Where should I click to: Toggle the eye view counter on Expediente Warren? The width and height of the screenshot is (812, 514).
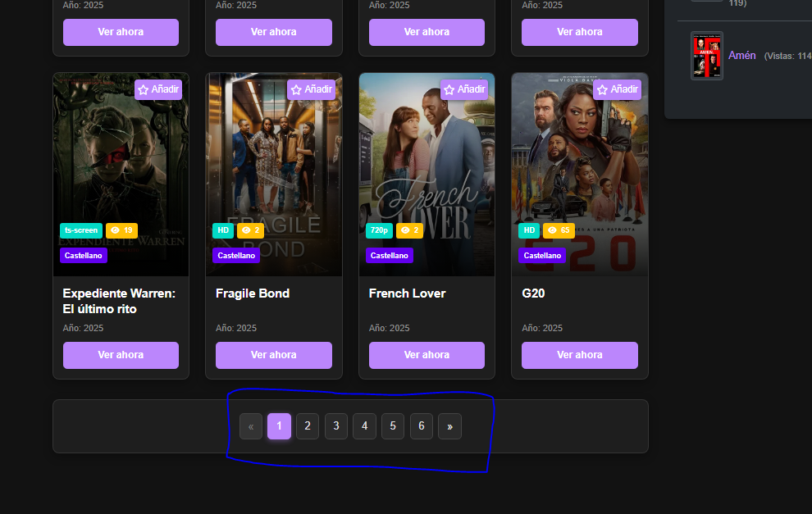121,230
